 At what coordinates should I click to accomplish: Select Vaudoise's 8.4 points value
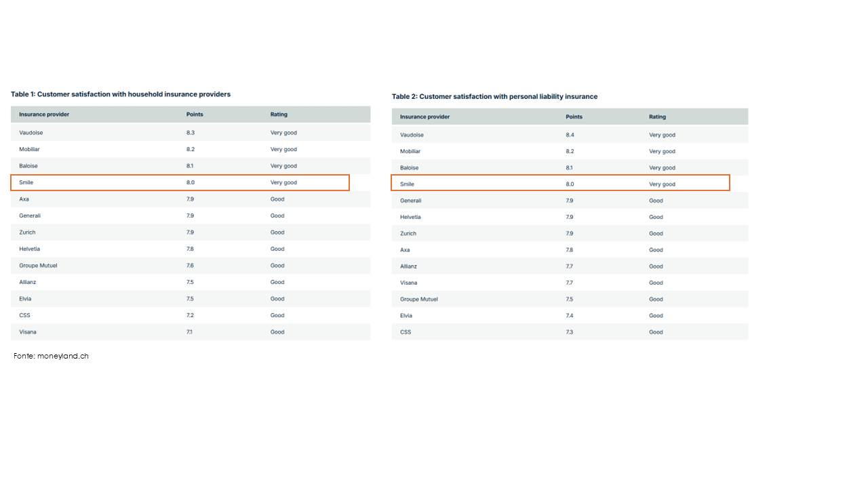point(570,135)
